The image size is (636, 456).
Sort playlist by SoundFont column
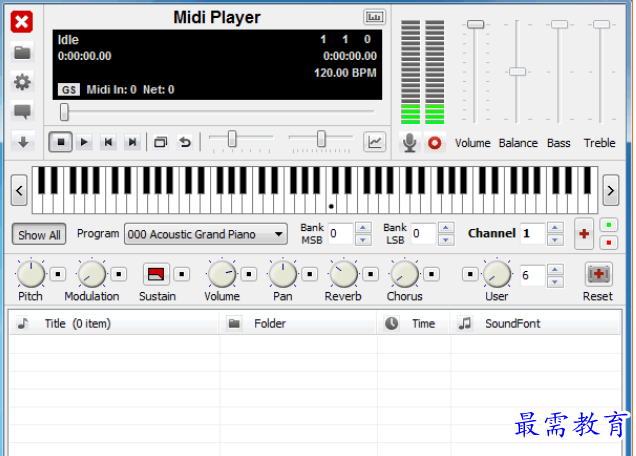click(535, 323)
